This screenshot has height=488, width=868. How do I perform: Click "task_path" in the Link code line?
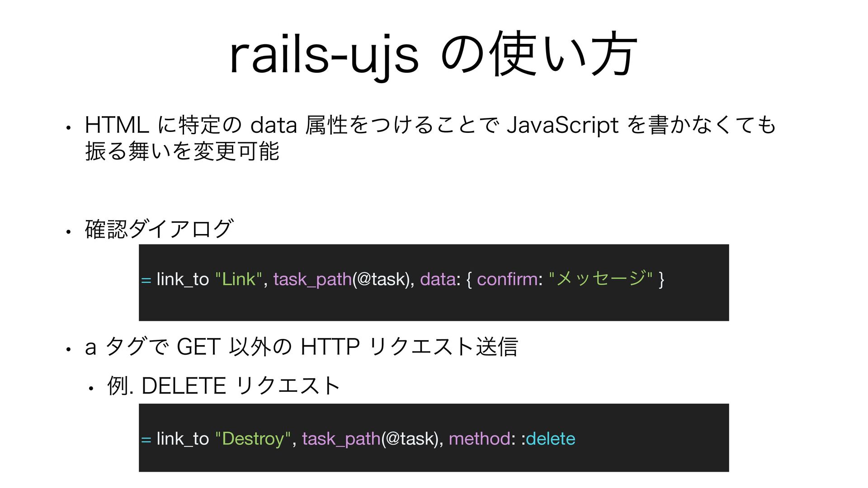click(x=313, y=280)
